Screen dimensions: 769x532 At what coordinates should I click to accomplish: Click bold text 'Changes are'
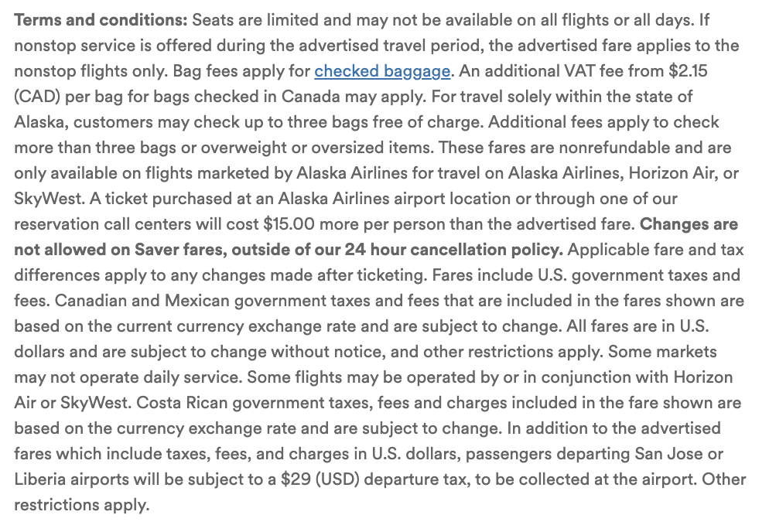pos(689,224)
